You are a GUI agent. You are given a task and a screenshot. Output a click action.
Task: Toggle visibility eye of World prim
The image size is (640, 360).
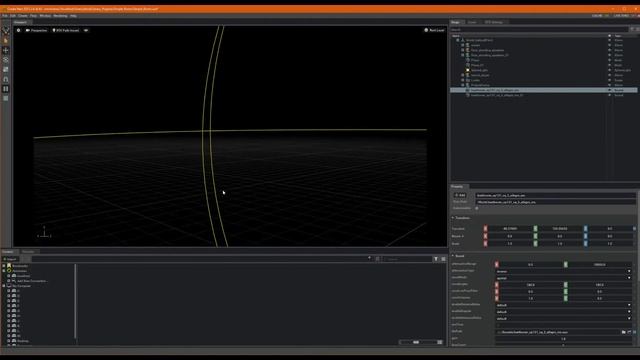pos(610,40)
